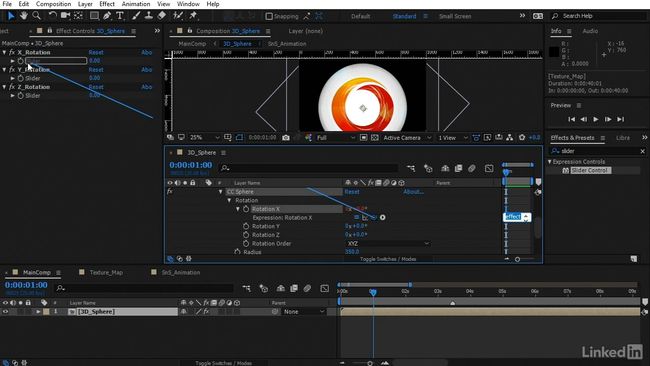Open the Animation menu

pyautogui.click(x=136, y=4)
